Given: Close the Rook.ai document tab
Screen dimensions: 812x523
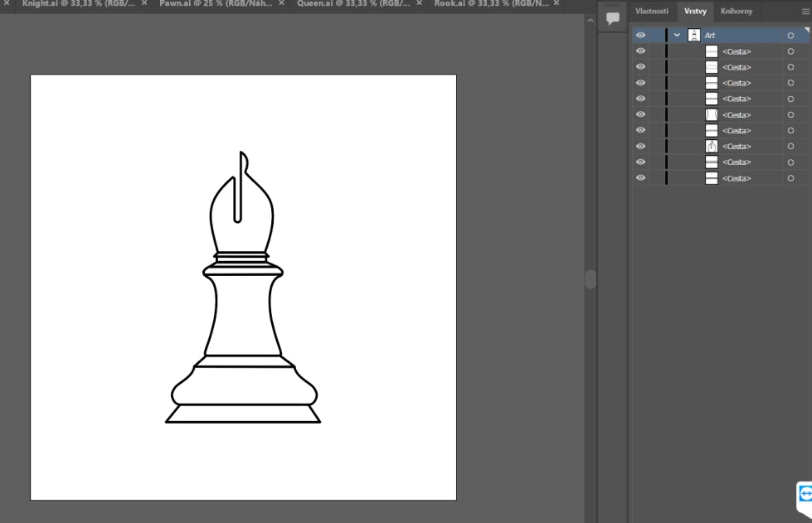Looking at the screenshot, I should [557, 3].
